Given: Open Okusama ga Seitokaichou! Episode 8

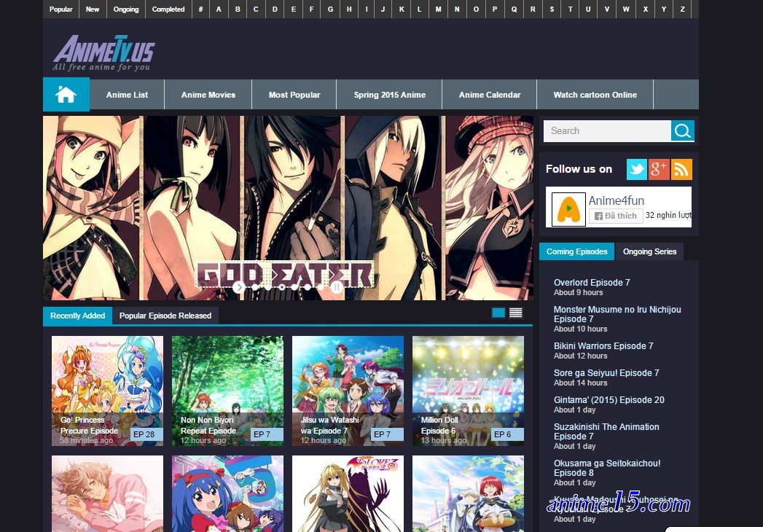Looking at the screenshot, I should [607, 469].
